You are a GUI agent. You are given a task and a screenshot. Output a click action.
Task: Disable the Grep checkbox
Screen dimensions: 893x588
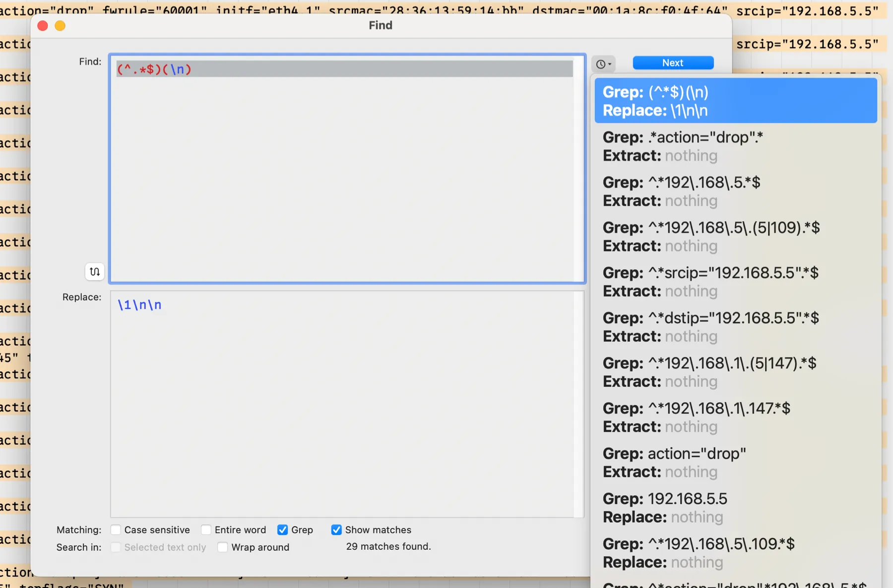[x=282, y=529]
